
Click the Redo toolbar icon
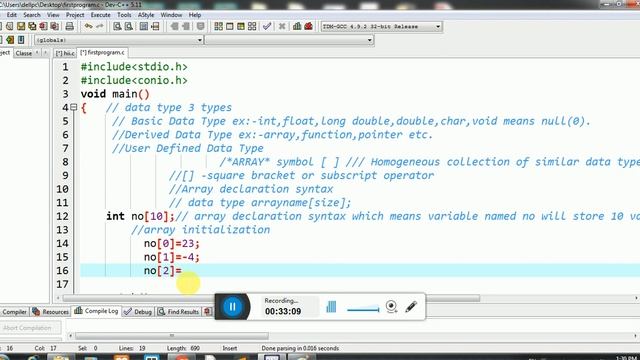(100, 27)
